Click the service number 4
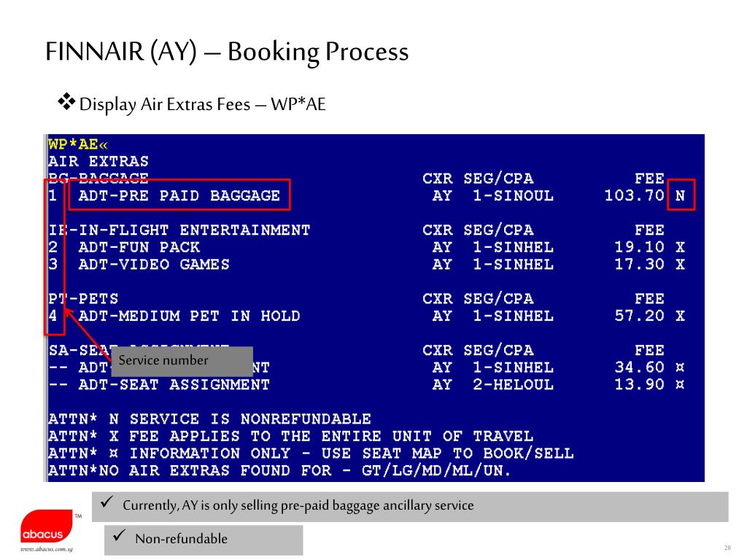 53,316
